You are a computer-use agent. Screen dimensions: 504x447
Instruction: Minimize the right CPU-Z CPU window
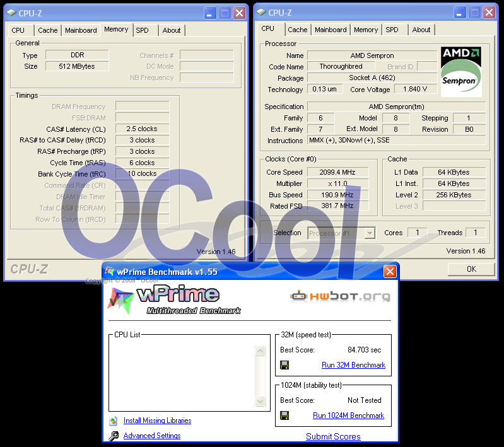[x=460, y=13]
